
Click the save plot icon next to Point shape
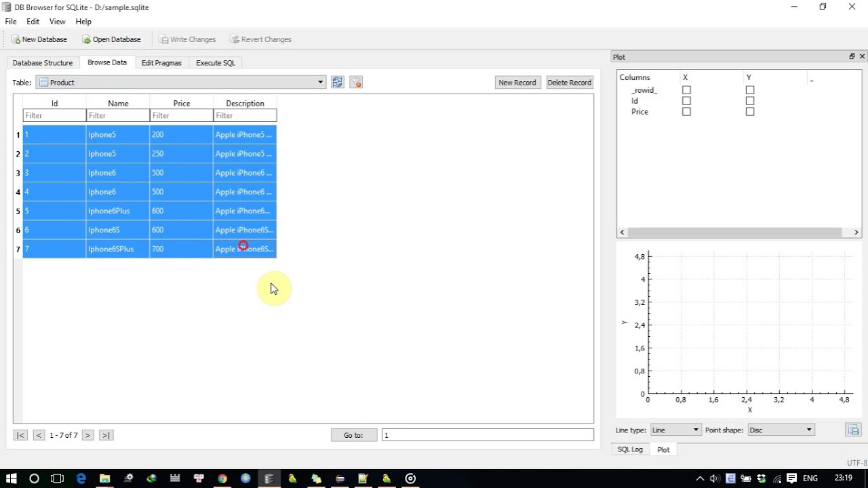coord(853,430)
